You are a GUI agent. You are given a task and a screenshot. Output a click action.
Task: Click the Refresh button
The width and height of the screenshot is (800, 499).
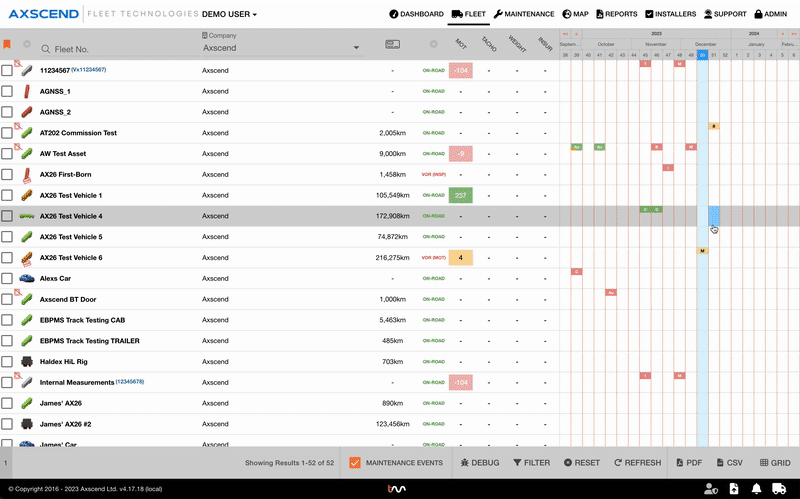tap(636, 463)
